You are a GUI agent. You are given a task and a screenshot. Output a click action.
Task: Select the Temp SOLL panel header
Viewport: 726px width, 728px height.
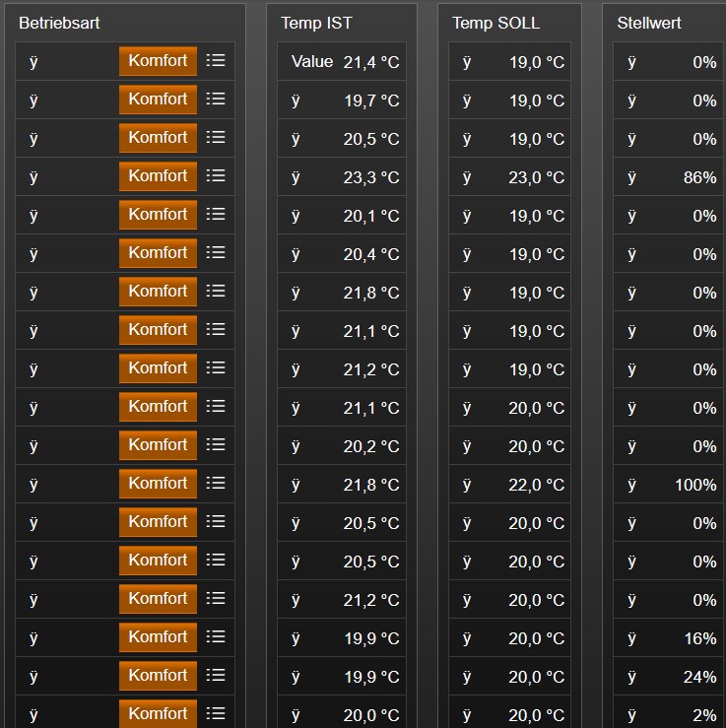(x=495, y=23)
